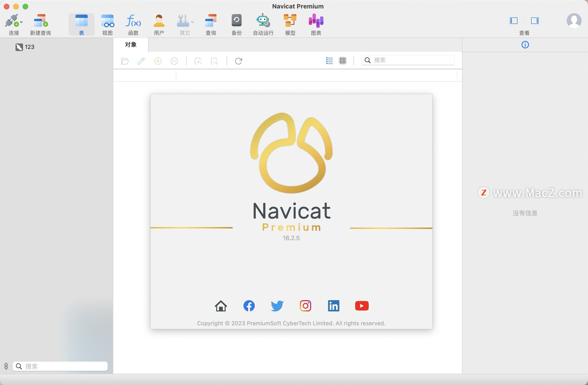Switch to detail grid view mode
The height and width of the screenshot is (385, 588).
343,61
